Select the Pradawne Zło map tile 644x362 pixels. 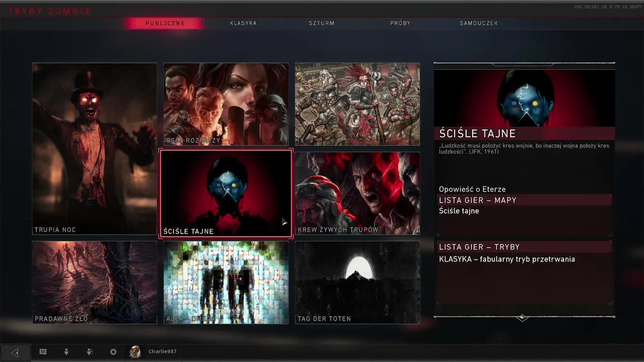pyautogui.click(x=95, y=283)
